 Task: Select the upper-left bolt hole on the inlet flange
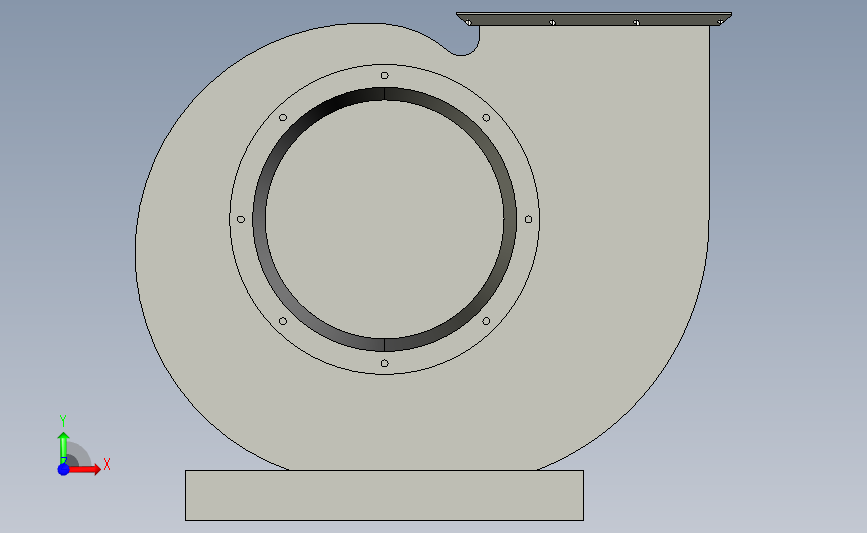pyautogui.click(x=283, y=117)
